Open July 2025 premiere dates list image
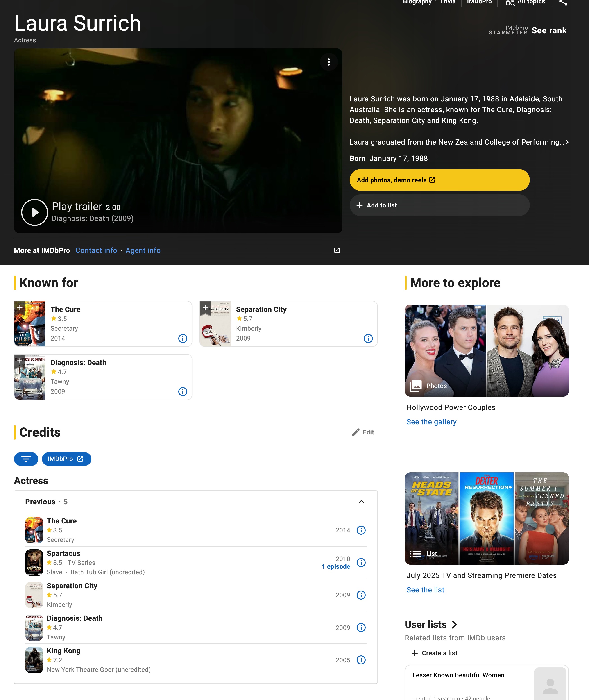The width and height of the screenshot is (589, 700). pyautogui.click(x=487, y=518)
